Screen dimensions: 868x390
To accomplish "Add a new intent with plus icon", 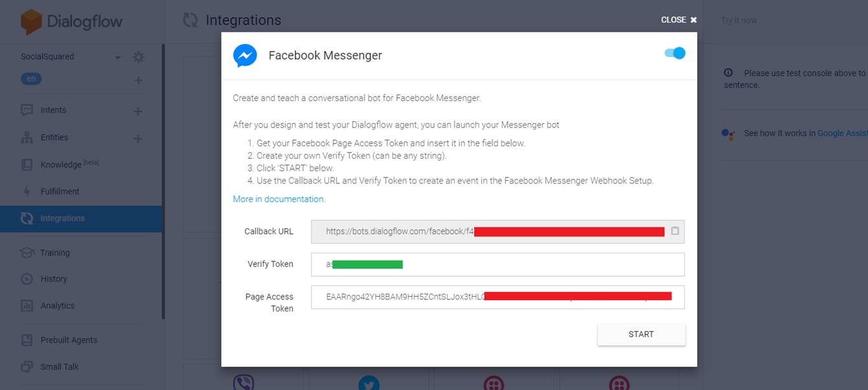I will [138, 111].
